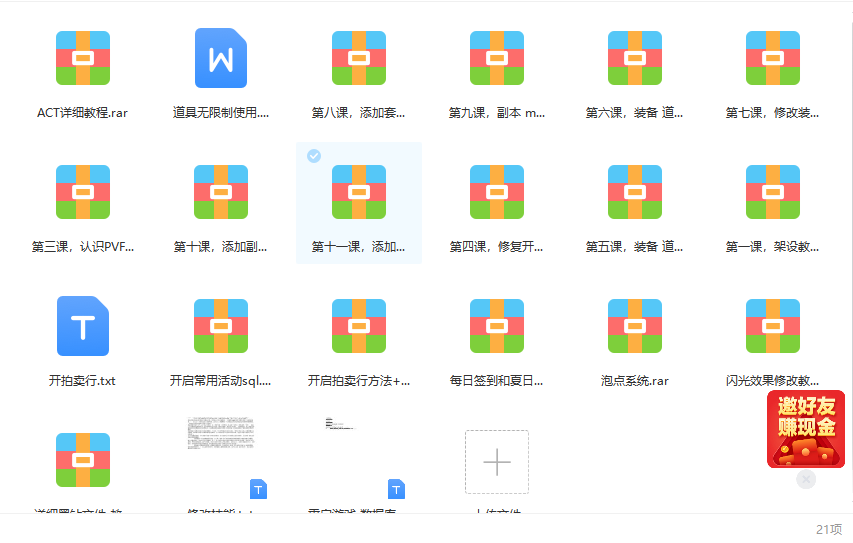Click the 第七课，修改装... archive icon
Screen dimensions: 853x543
pyautogui.click(x=773, y=58)
